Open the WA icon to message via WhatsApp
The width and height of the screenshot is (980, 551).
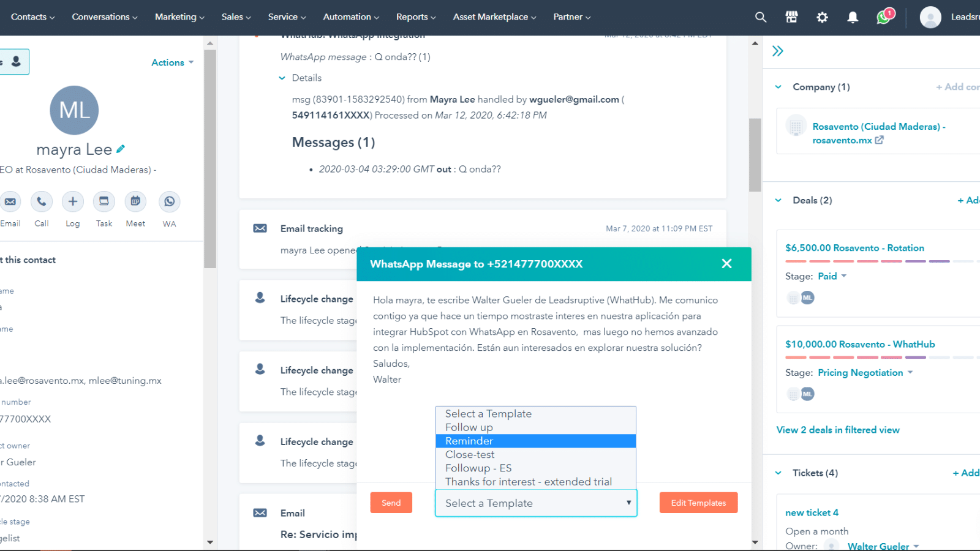coord(169,201)
